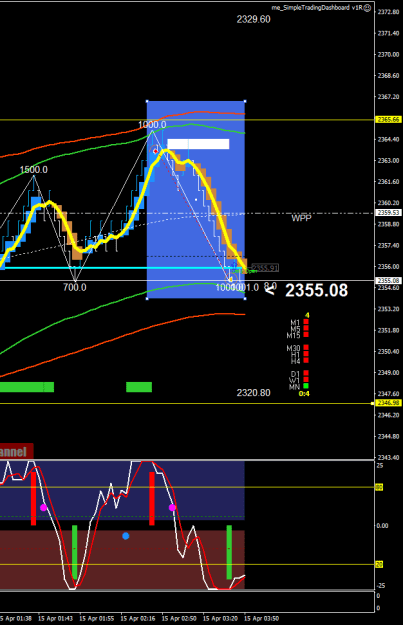
Task: Select the white filled rectangle object on chart
Action: (x=198, y=144)
